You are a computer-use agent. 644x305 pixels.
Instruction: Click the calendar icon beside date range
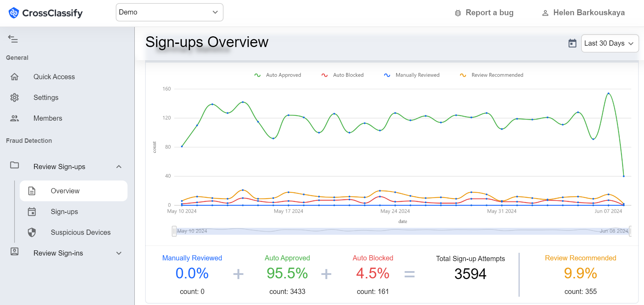pyautogui.click(x=572, y=43)
